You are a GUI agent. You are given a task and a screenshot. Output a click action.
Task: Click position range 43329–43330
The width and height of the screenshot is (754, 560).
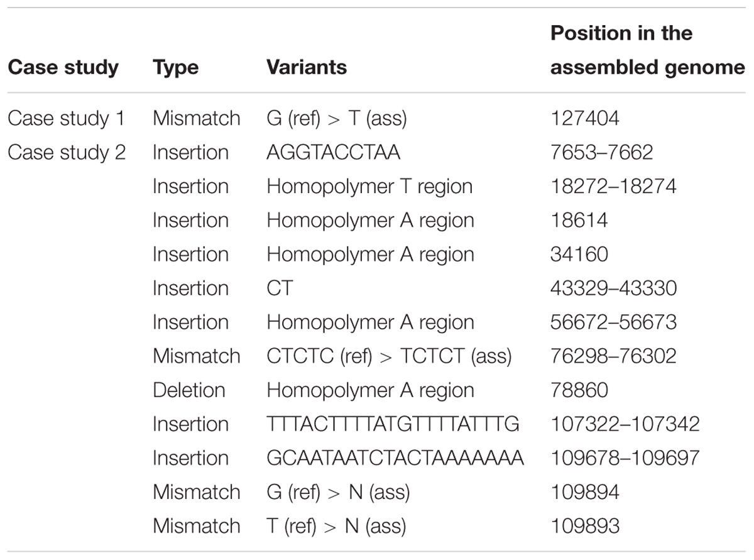pos(614,288)
